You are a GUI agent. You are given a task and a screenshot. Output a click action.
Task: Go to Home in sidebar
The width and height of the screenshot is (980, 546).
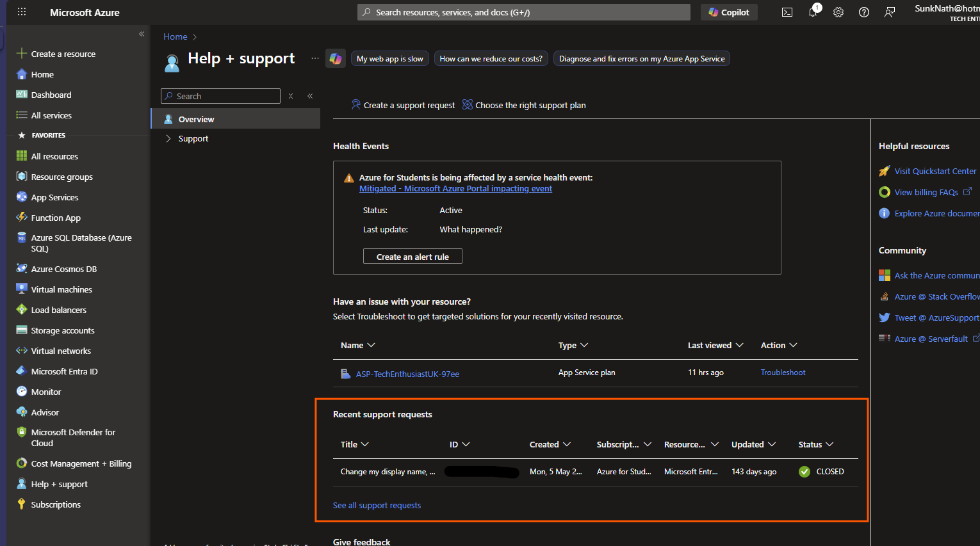pyautogui.click(x=42, y=74)
